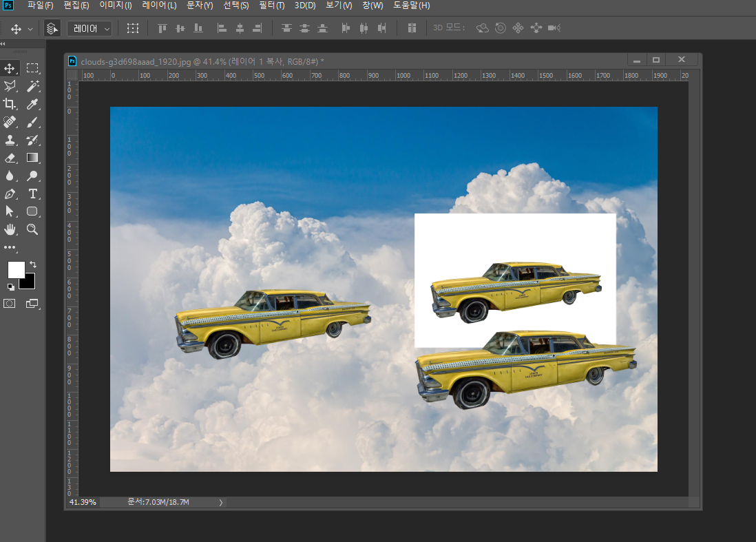Select the Path Selection tool

10,211
